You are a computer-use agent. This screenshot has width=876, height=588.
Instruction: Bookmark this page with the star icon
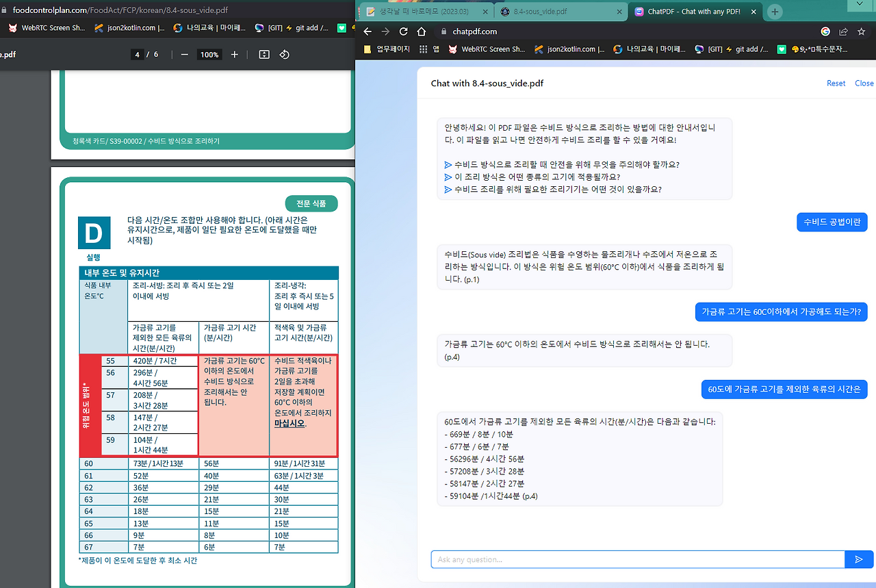coord(862,31)
